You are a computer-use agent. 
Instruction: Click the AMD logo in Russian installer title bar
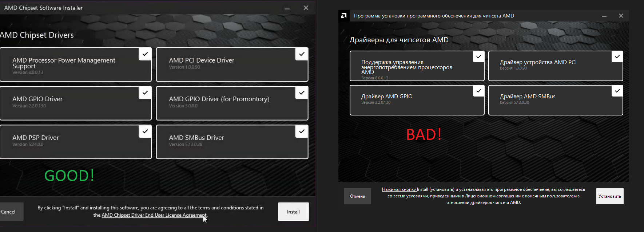[344, 16]
